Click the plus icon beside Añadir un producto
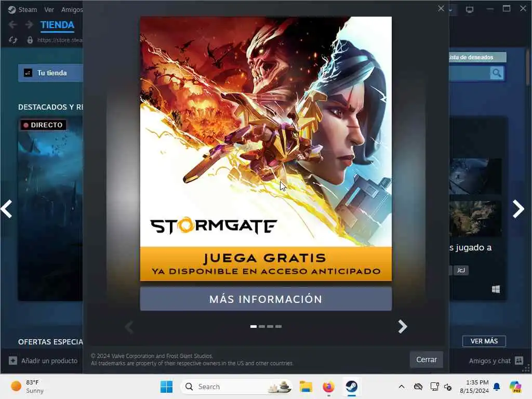This screenshot has width=532, height=399. 13,361
